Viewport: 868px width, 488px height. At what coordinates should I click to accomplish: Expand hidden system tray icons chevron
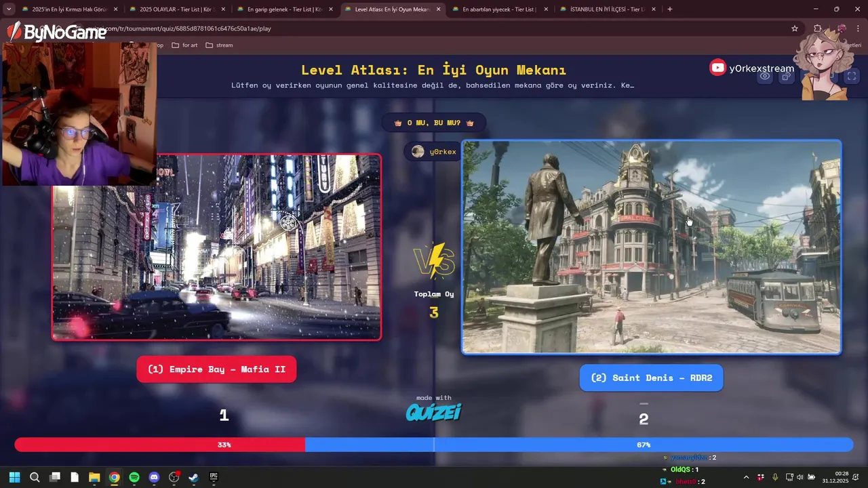747,477
